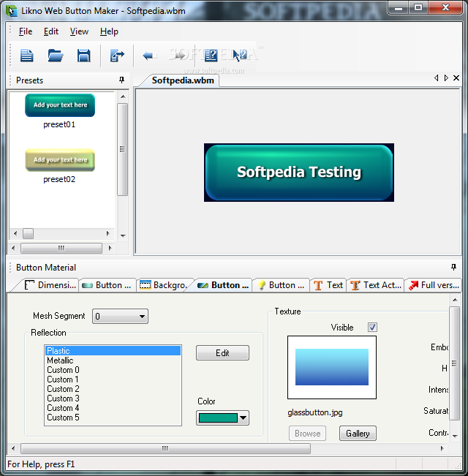Click the reflection color teal swatch
The image size is (468, 476).
(x=218, y=418)
